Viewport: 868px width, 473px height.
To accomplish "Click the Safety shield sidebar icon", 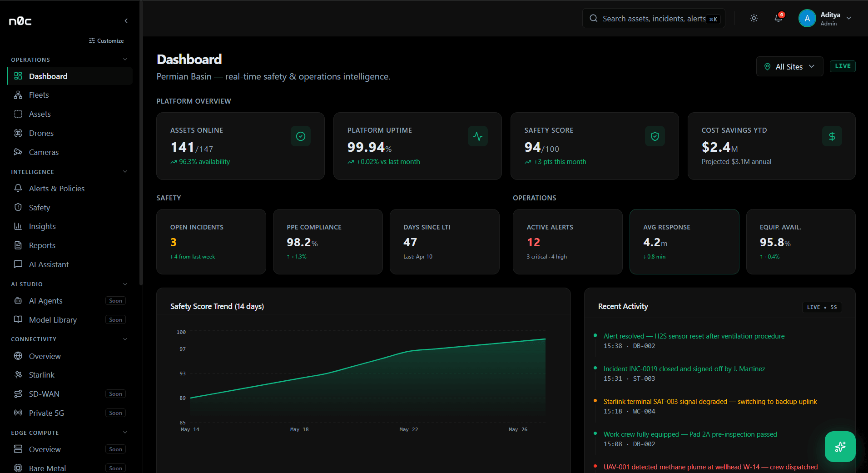I will pyautogui.click(x=18, y=207).
